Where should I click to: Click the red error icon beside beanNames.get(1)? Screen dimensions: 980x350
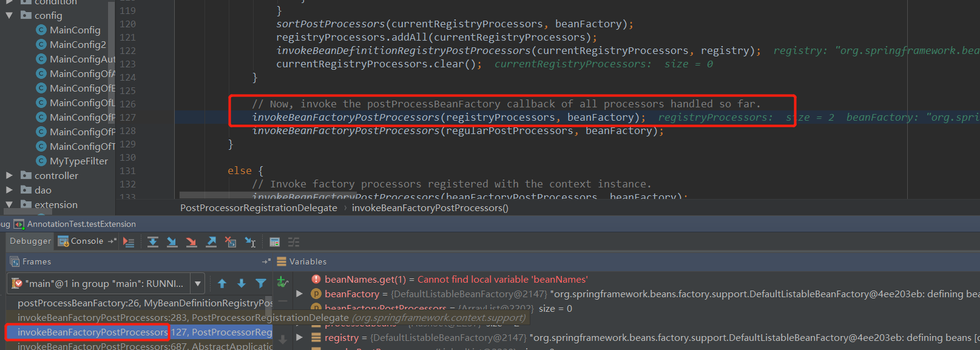[x=316, y=279]
